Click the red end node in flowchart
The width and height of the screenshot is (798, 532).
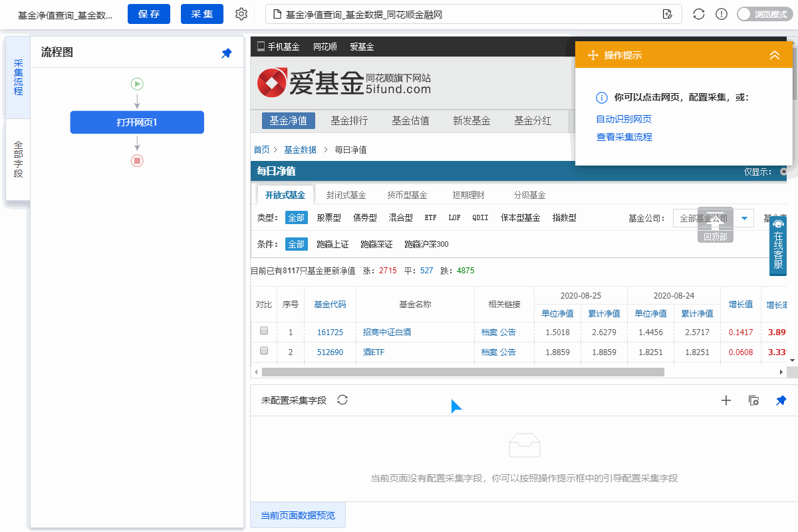point(137,160)
